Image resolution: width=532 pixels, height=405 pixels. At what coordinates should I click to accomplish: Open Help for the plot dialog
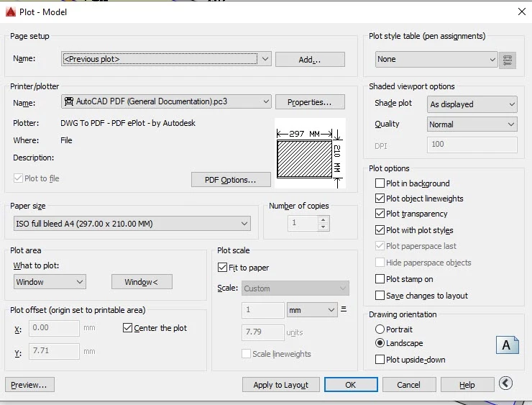(x=467, y=385)
